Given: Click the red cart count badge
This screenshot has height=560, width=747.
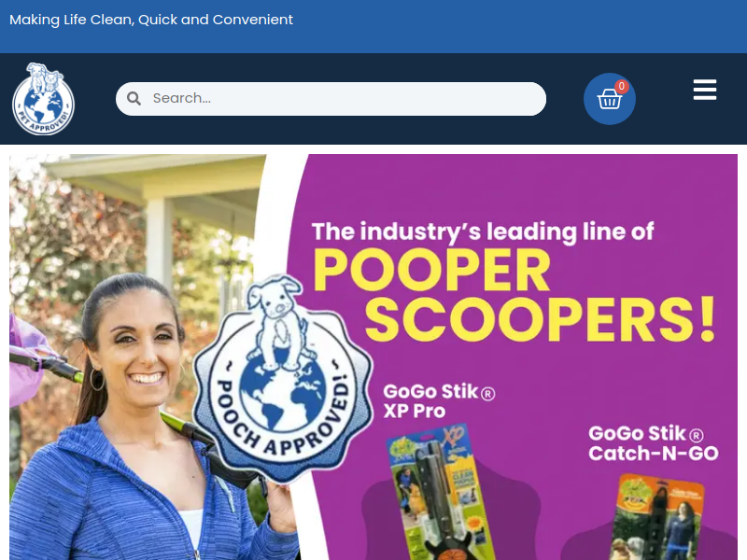Looking at the screenshot, I should 621,86.
